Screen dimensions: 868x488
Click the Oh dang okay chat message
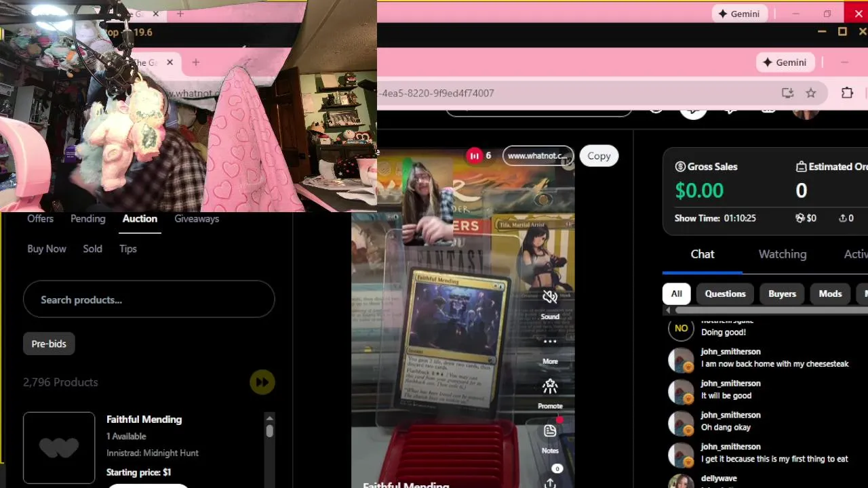pyautogui.click(x=726, y=428)
